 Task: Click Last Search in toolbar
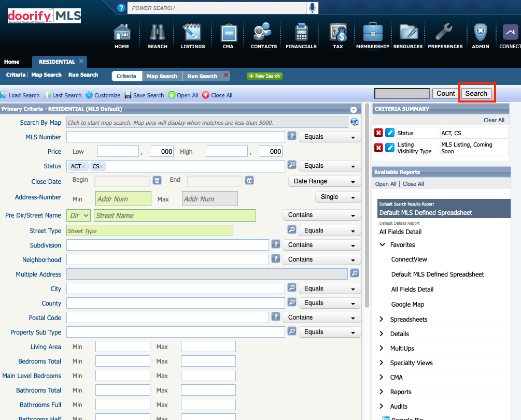pos(63,95)
